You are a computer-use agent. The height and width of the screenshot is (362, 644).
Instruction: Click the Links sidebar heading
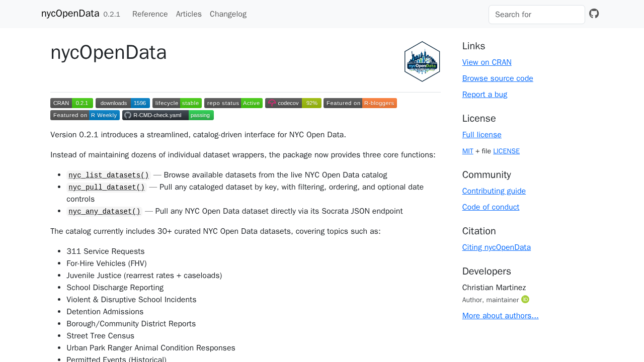(x=474, y=46)
